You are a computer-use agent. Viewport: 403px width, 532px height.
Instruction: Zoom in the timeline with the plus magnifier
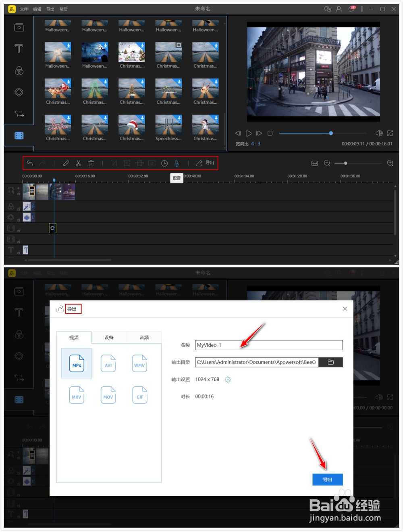(x=390, y=163)
